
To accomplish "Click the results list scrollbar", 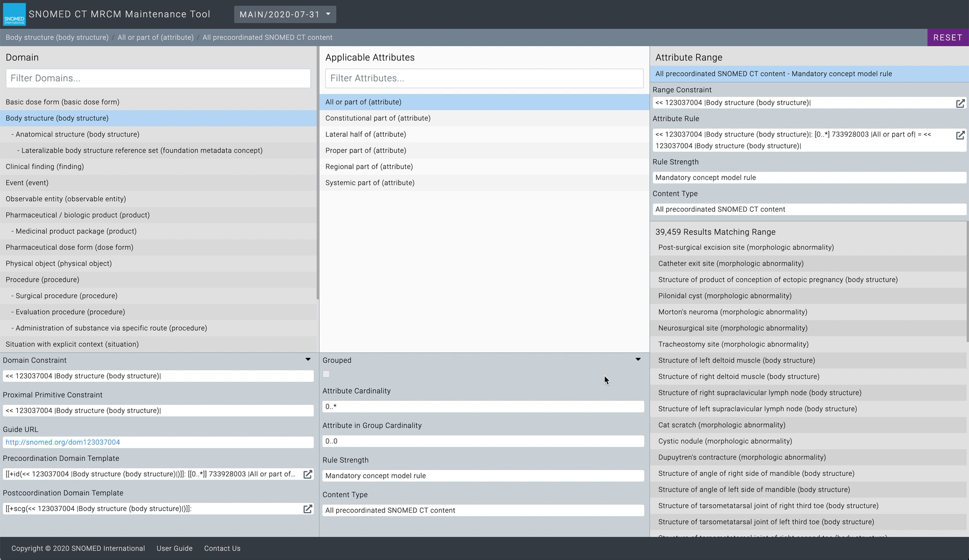I will coord(967,281).
